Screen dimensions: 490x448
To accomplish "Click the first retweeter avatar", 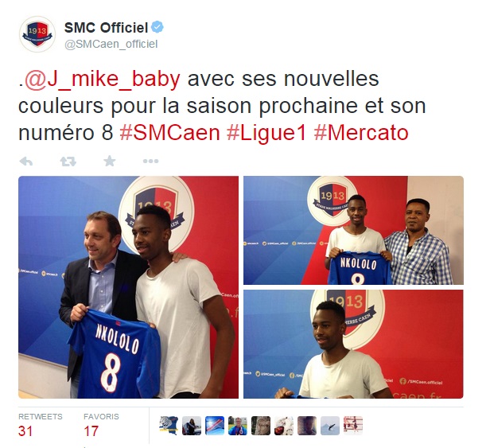I will pos(169,426).
